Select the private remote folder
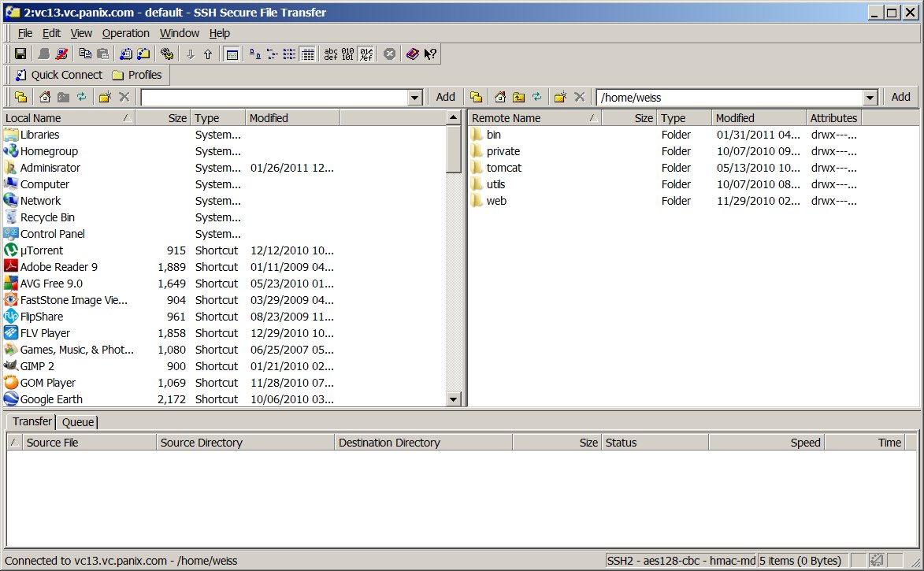Screen dimensions: 924x571 pyautogui.click(x=503, y=151)
